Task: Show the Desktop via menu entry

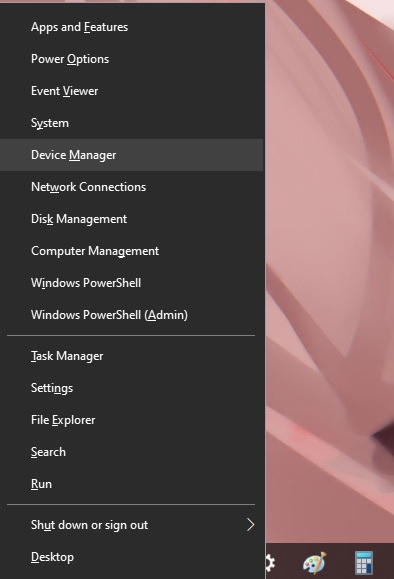Action: [132, 557]
